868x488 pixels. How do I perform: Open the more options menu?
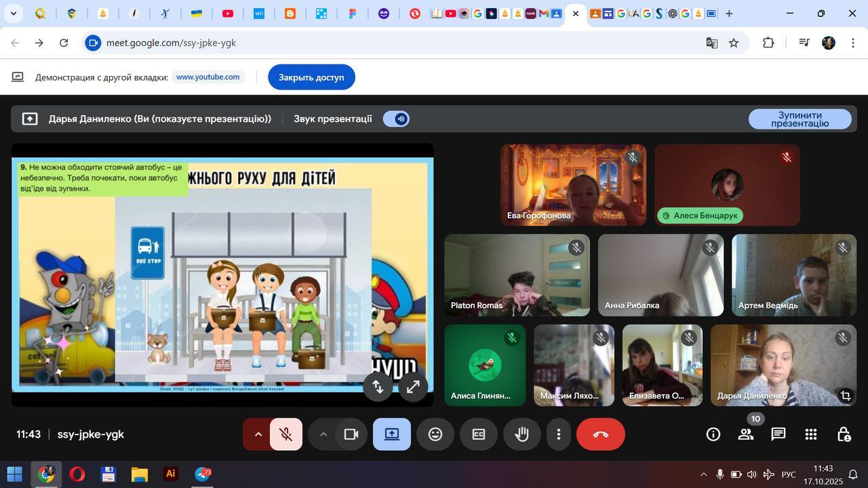click(559, 434)
